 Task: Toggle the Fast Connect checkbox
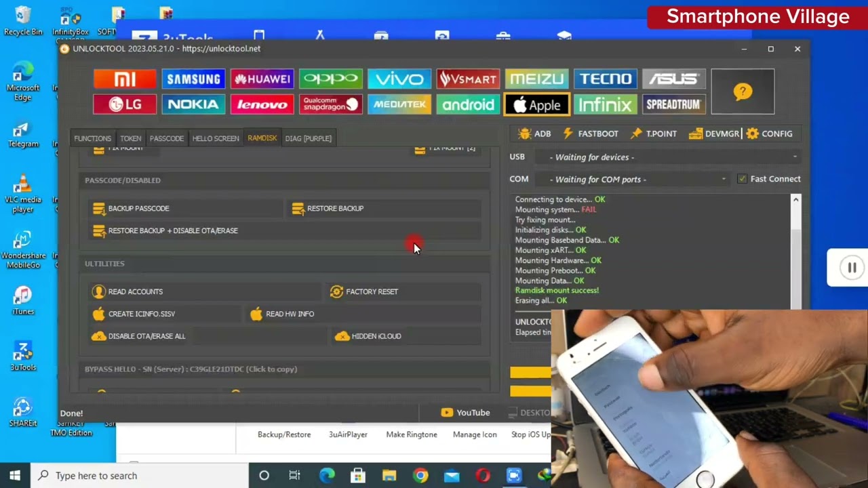click(742, 179)
